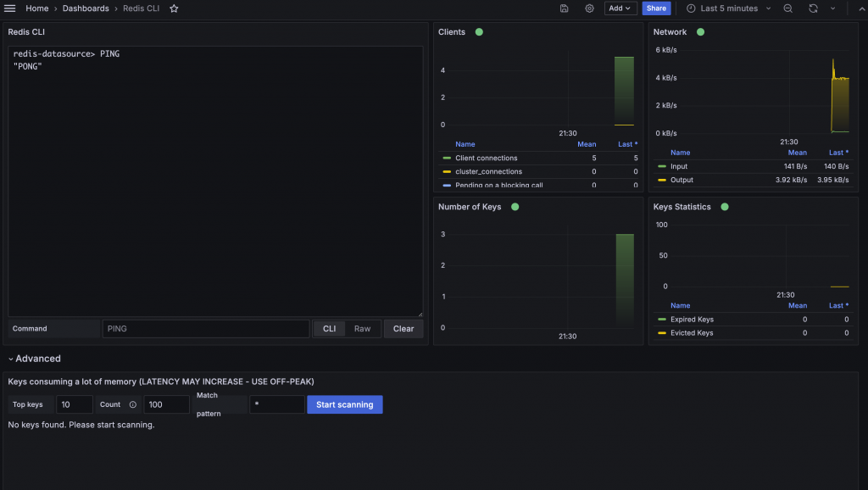Open the refresh interval dropdown arrow

click(x=832, y=8)
